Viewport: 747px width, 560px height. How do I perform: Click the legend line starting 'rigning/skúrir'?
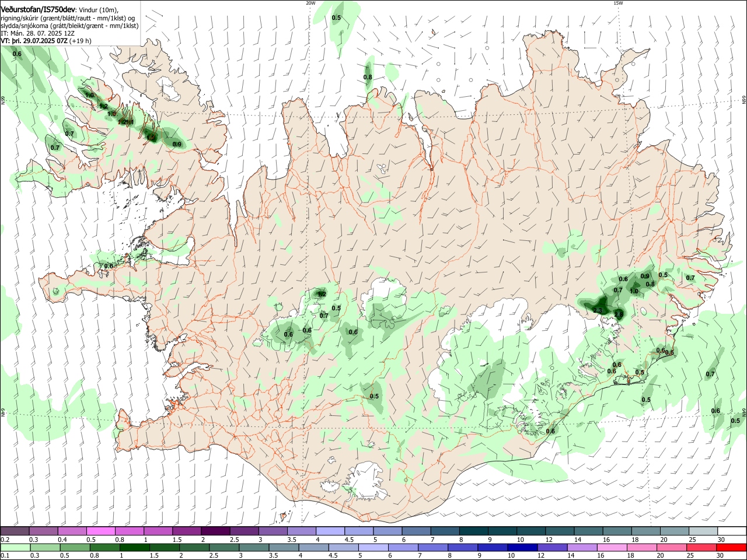point(68,18)
